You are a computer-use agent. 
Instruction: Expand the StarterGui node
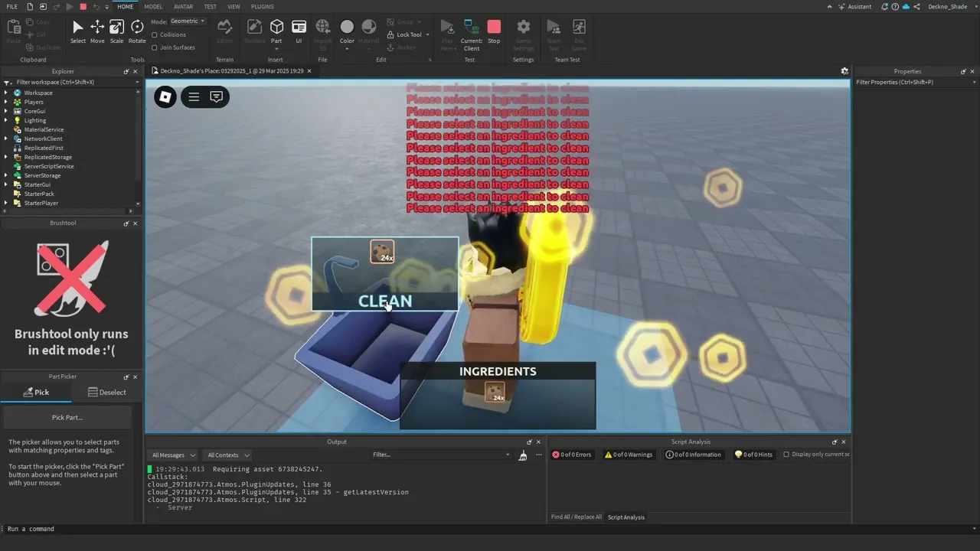[x=6, y=184]
